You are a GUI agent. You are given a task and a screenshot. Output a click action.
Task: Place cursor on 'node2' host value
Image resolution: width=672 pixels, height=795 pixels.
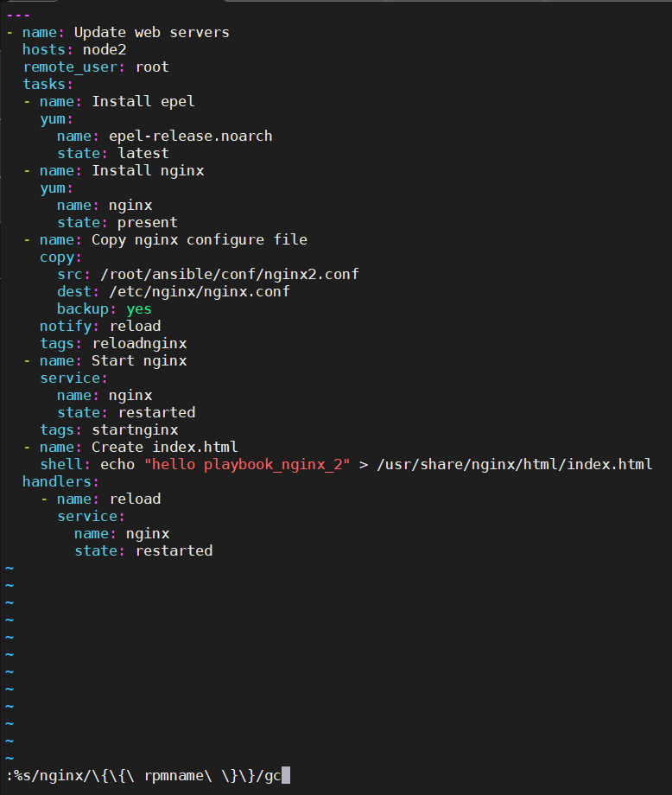point(105,50)
